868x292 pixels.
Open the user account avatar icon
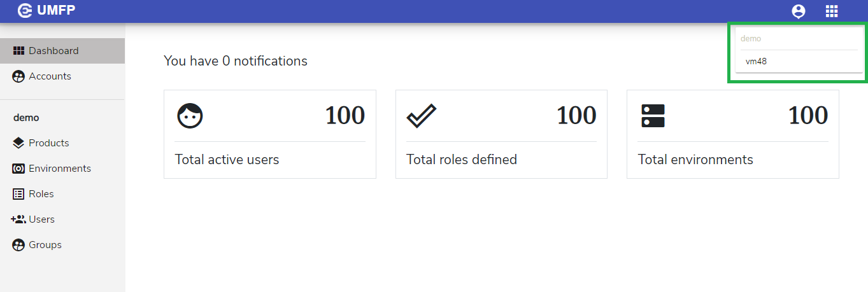[798, 11]
